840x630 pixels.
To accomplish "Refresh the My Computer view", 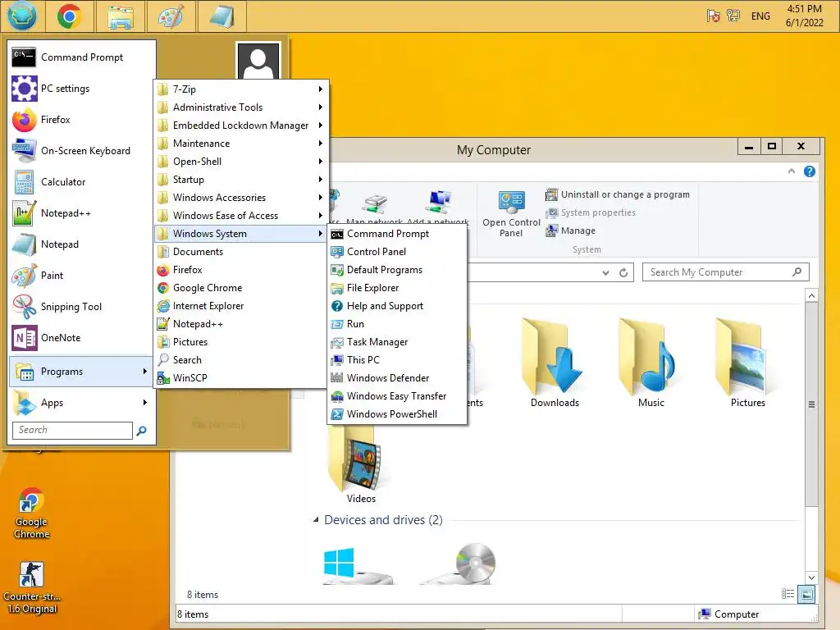I will pyautogui.click(x=623, y=272).
